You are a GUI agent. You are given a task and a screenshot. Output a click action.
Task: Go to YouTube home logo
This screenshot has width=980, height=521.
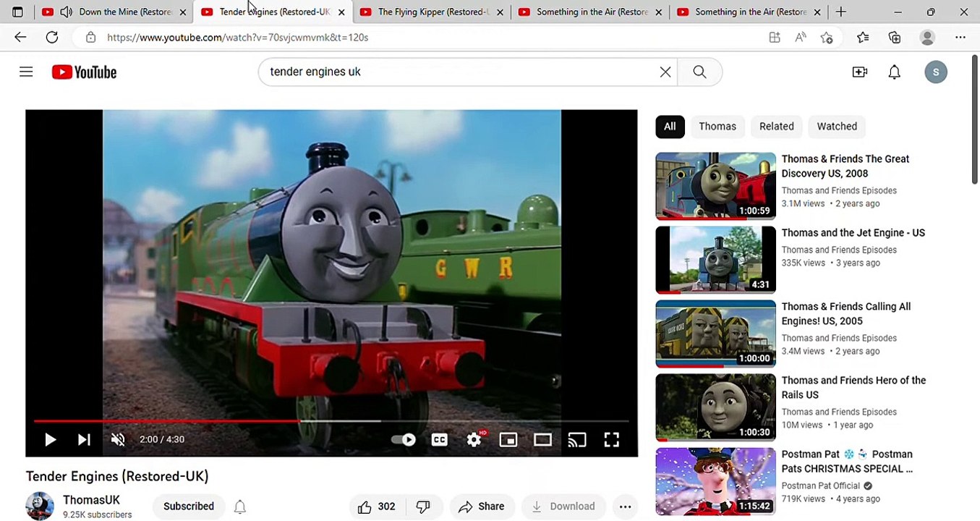[84, 72]
